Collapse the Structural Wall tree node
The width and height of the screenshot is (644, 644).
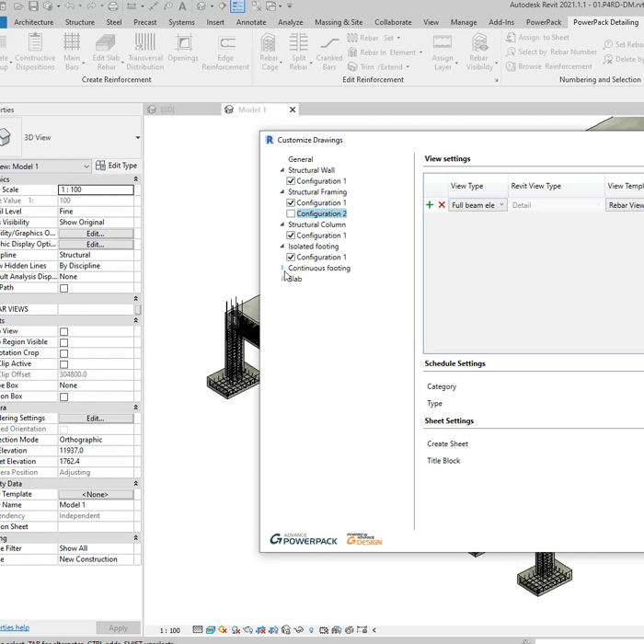[282, 170]
